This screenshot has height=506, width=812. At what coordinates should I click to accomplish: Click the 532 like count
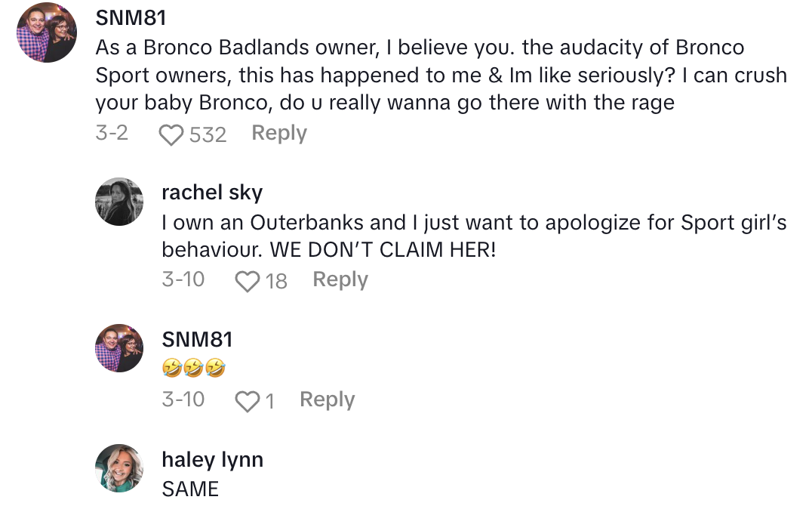click(x=208, y=134)
